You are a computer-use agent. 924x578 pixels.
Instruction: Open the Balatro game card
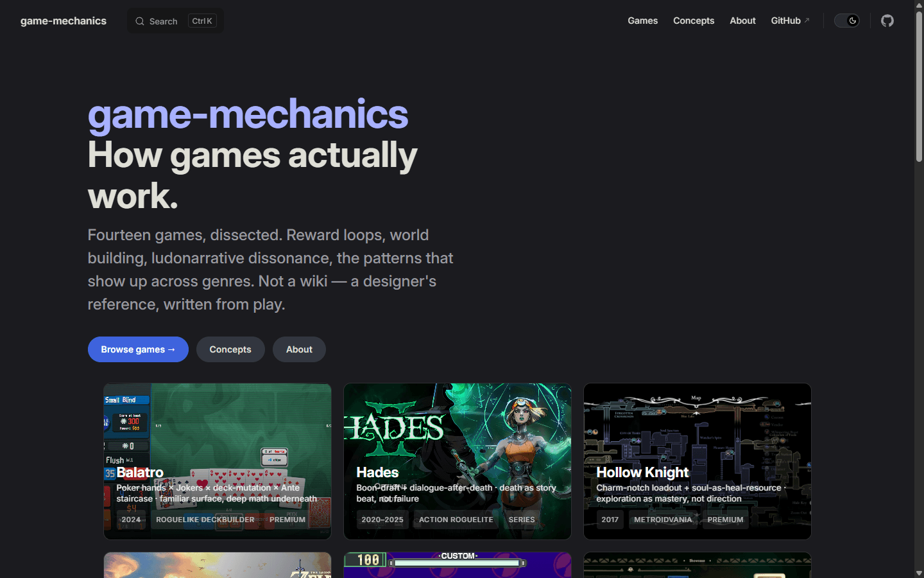click(x=218, y=461)
